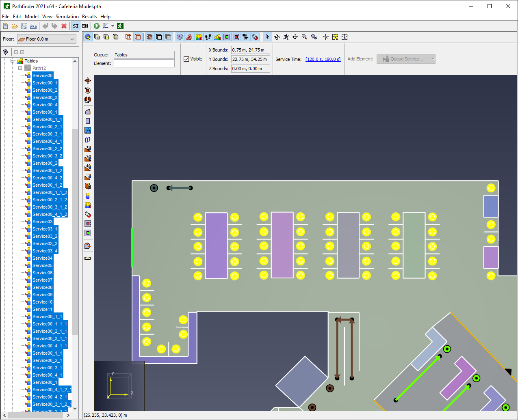Image resolution: width=518 pixels, height=420 pixels.
Task: Toggle EN units display
Action: click(x=85, y=26)
